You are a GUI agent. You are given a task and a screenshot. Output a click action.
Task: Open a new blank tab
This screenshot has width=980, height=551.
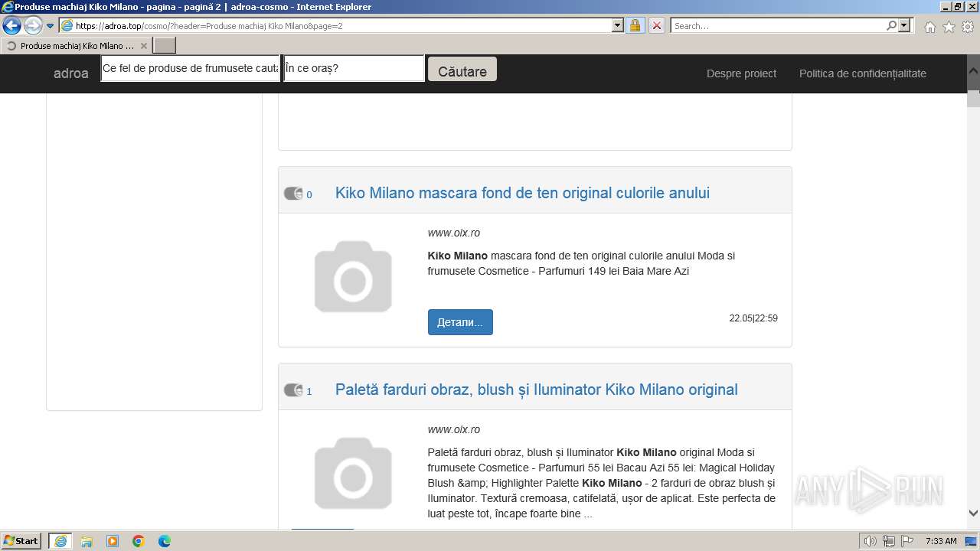(165, 46)
